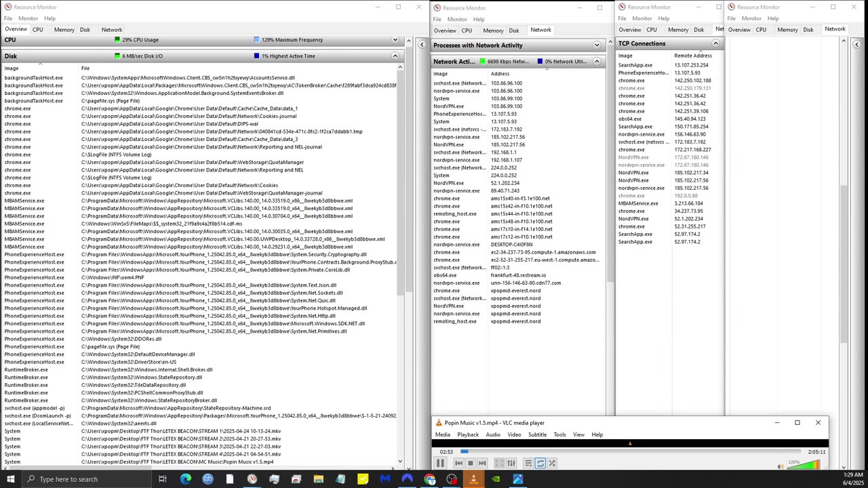Toggle VLC loop mode button

(540, 464)
